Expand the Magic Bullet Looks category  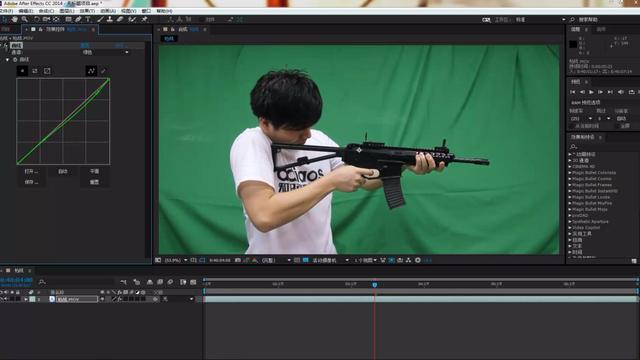pos(570,197)
